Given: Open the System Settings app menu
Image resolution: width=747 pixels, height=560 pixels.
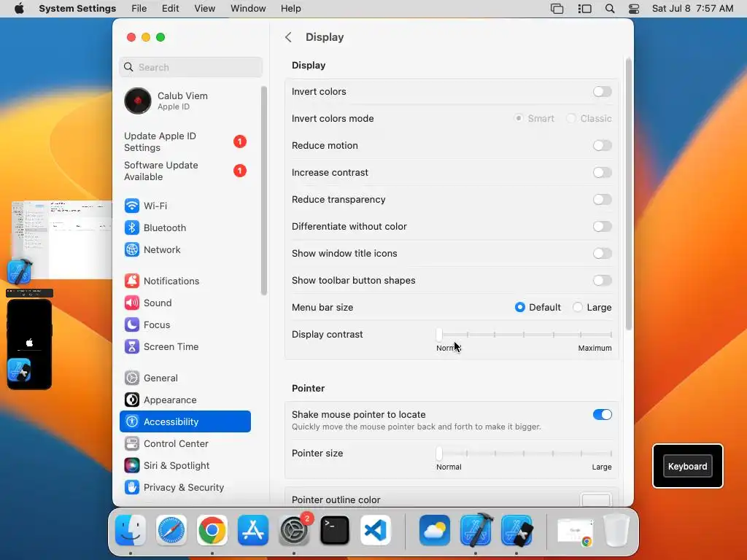Looking at the screenshot, I should click(77, 9).
